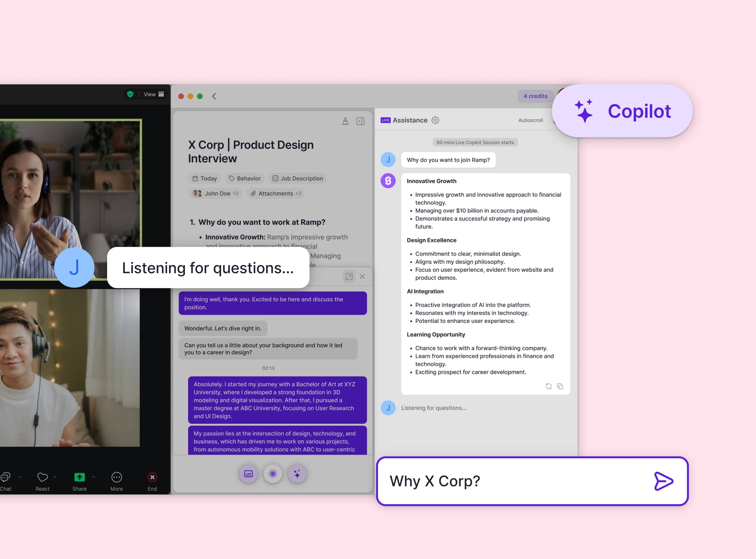Toggle Autoscroll in Assistance panel
Image resolution: width=756 pixels, height=559 pixels.
coord(530,120)
